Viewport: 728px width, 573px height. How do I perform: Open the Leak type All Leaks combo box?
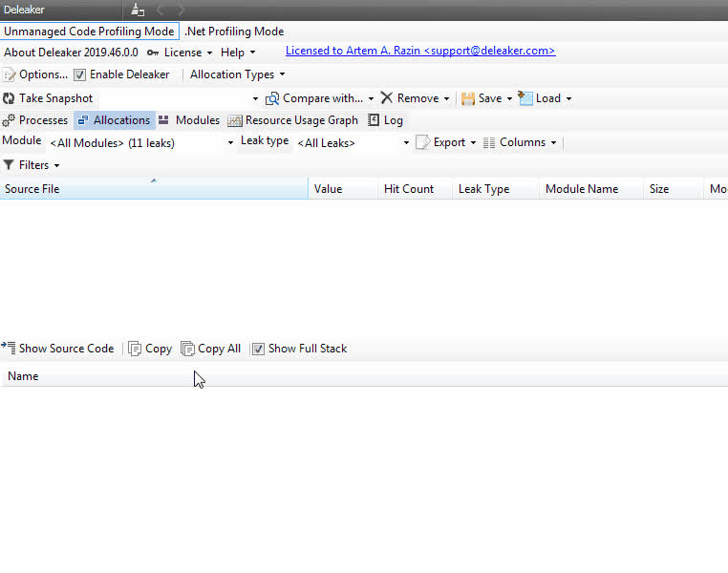point(353,143)
